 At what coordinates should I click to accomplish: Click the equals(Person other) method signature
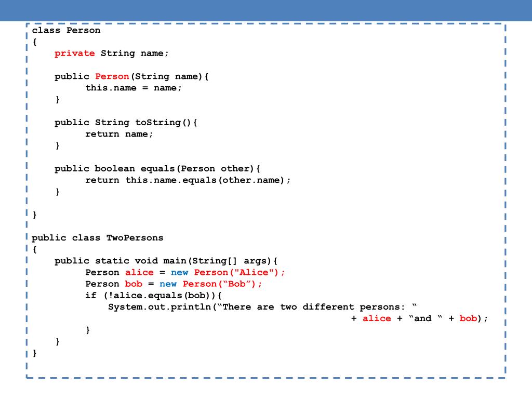tap(157, 169)
